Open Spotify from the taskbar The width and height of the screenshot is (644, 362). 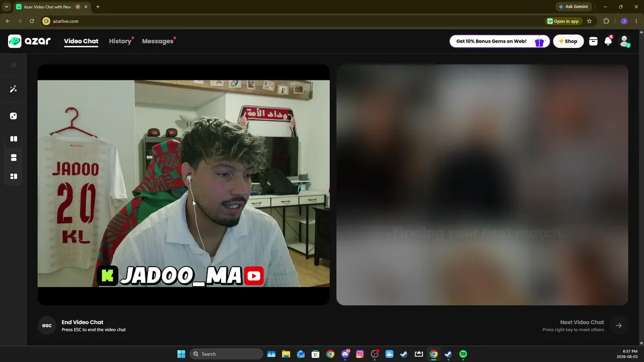coord(463,354)
